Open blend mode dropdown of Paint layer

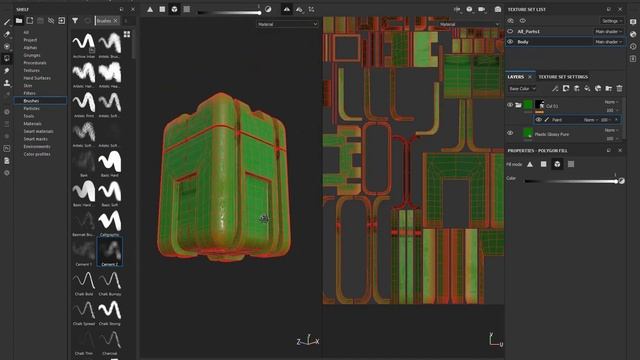pyautogui.click(x=591, y=120)
